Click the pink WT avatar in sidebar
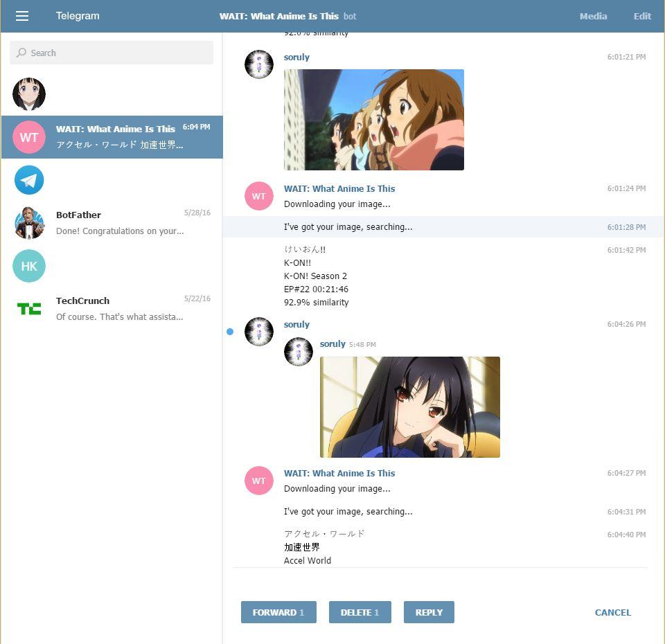The image size is (665, 644). [29, 137]
